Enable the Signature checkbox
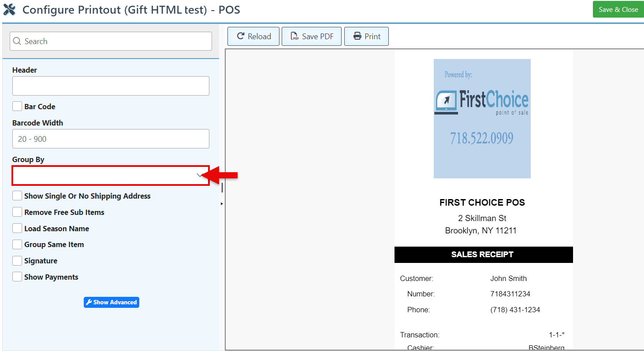The height and width of the screenshot is (351, 644). (17, 261)
